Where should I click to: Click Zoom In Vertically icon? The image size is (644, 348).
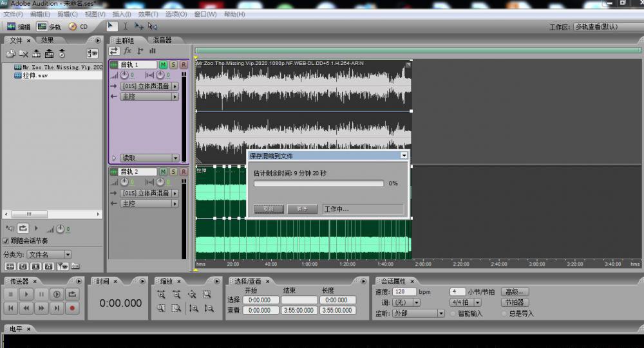click(x=193, y=308)
